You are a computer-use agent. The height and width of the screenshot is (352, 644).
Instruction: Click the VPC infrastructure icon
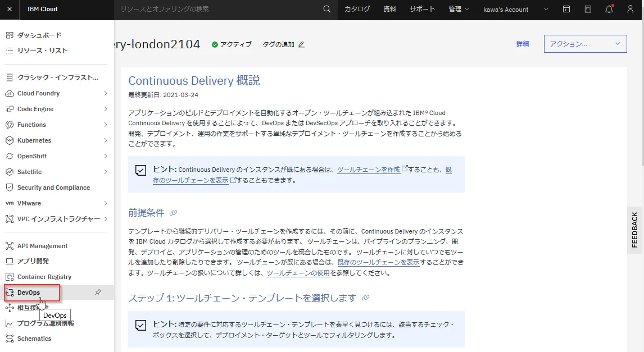pyautogui.click(x=10, y=219)
